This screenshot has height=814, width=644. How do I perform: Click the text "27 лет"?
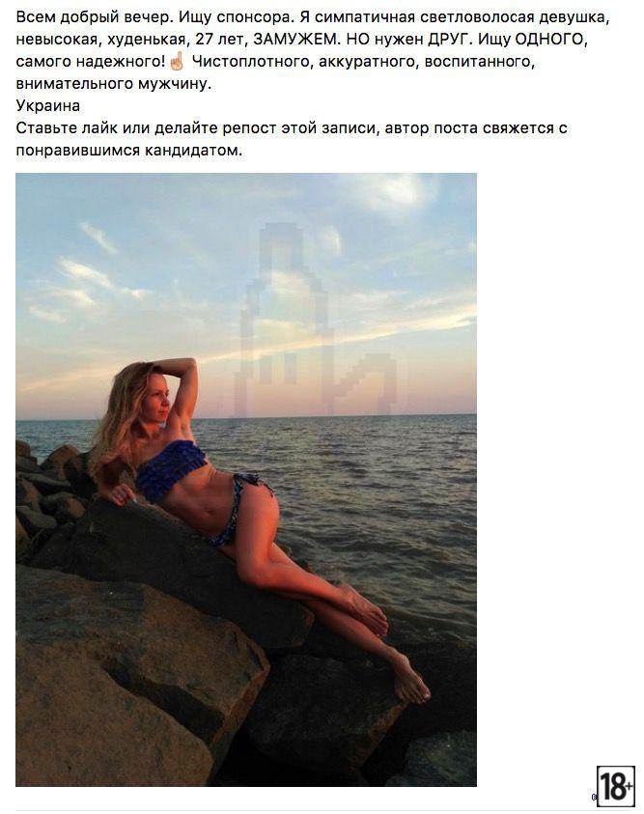pyautogui.click(x=219, y=40)
